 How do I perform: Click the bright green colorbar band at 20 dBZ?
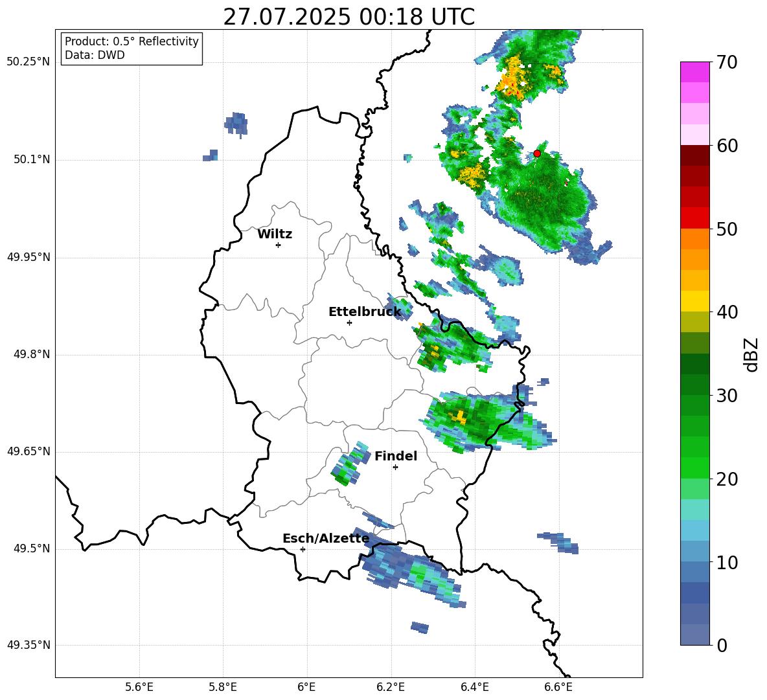(x=694, y=468)
